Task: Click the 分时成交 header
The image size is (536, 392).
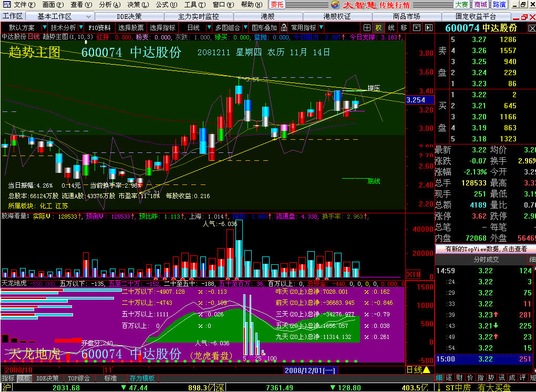Action: [x=486, y=260]
